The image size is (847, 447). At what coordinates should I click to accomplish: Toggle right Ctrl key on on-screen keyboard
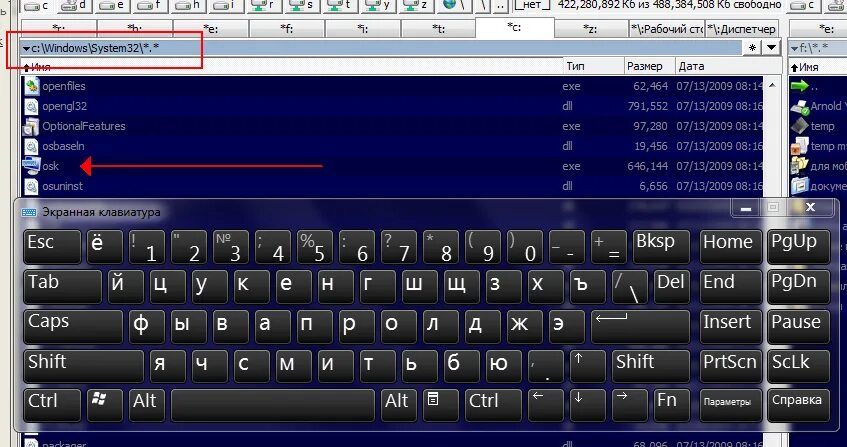point(493,405)
